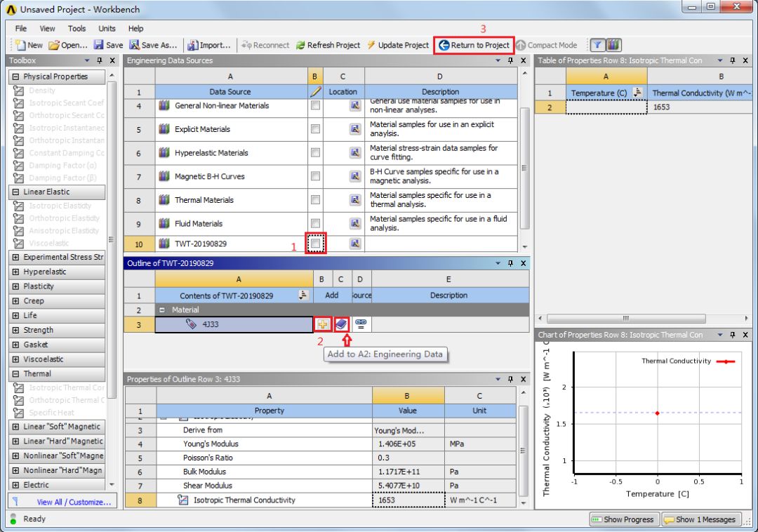This screenshot has height=532, width=758.
Task: Open the Help menu
Action: [x=136, y=29]
